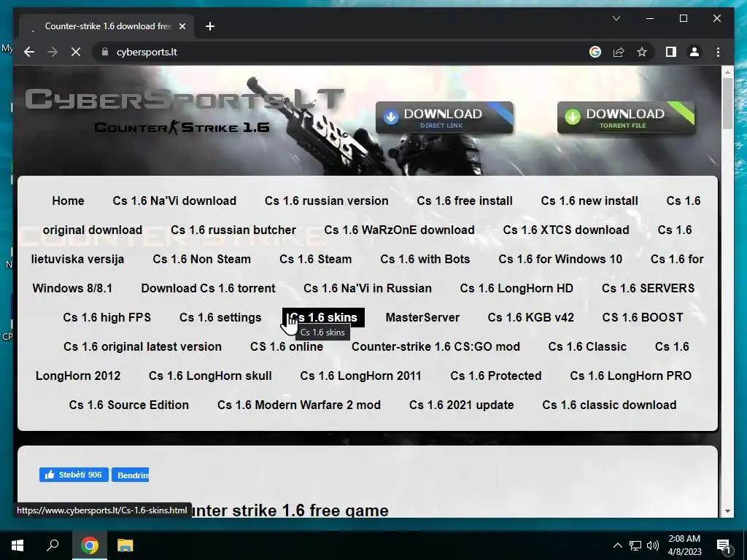Share this page via share icon
Image resolution: width=747 pixels, height=560 pixels.
point(619,52)
